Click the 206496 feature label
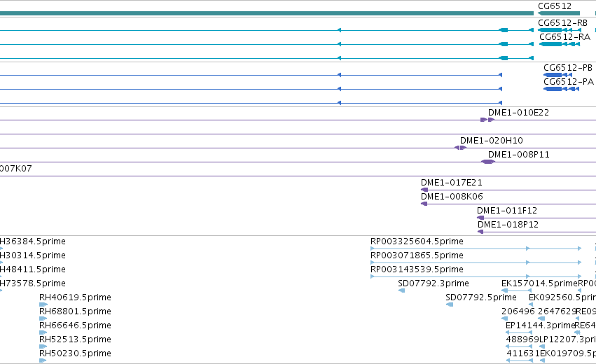 (x=518, y=311)
